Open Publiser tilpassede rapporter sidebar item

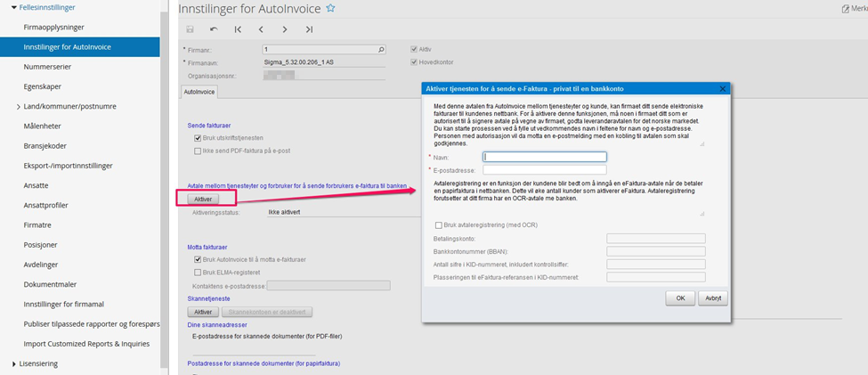92,324
